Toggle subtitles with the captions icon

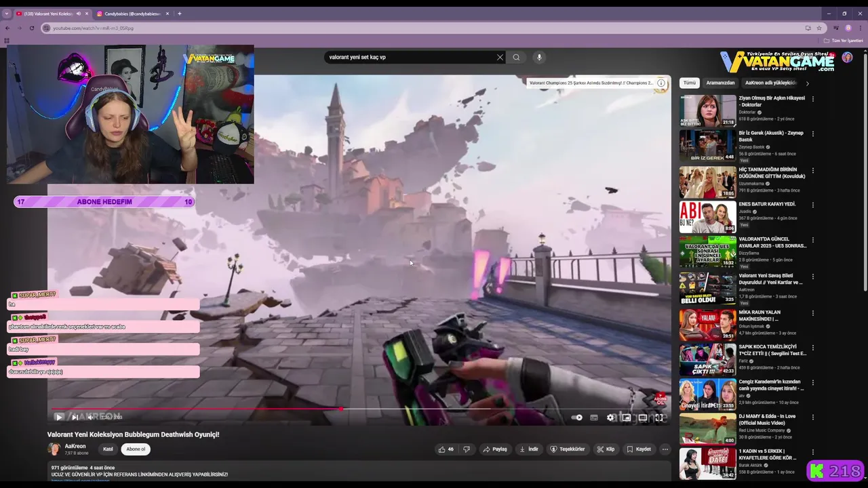594,418
